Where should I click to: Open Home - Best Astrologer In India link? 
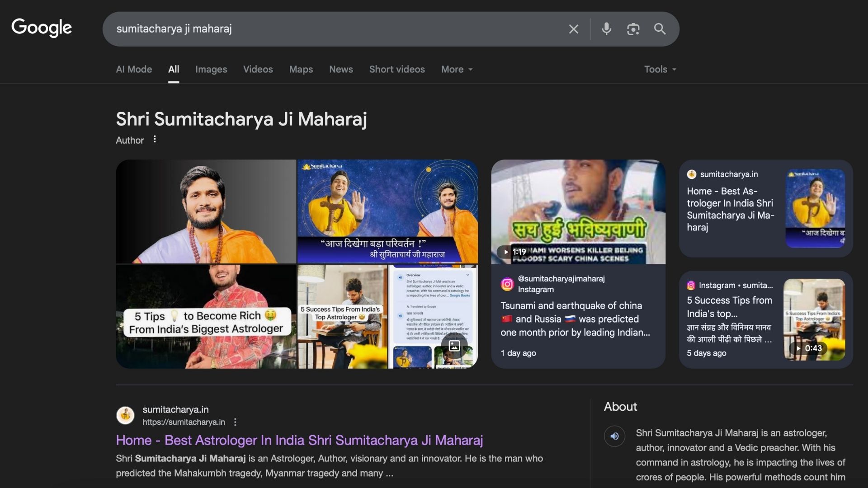[299, 440]
